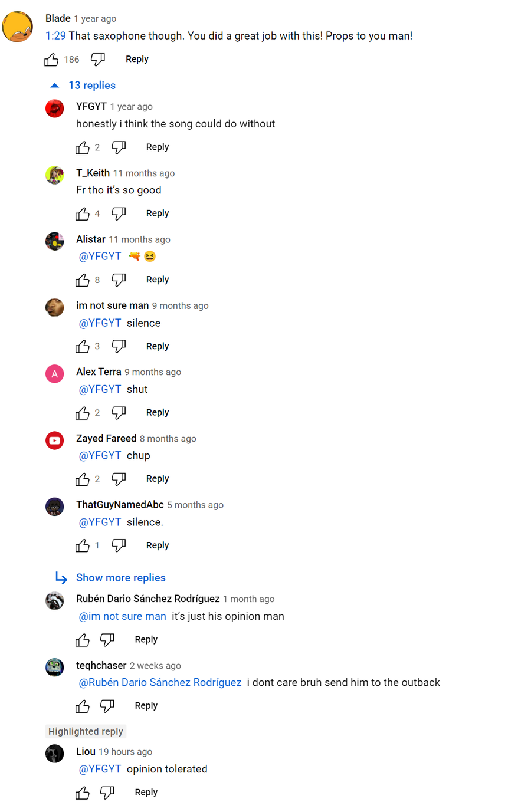Click @Rubén Dario Sánchez Rodríguez mention
Screen dimensions: 531x812
tap(160, 682)
